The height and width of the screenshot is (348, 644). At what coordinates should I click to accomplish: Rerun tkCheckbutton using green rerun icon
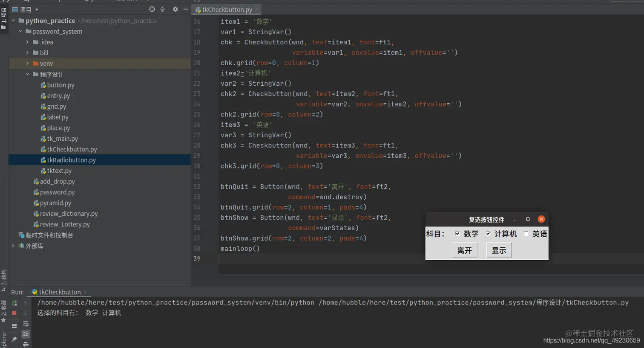14,303
